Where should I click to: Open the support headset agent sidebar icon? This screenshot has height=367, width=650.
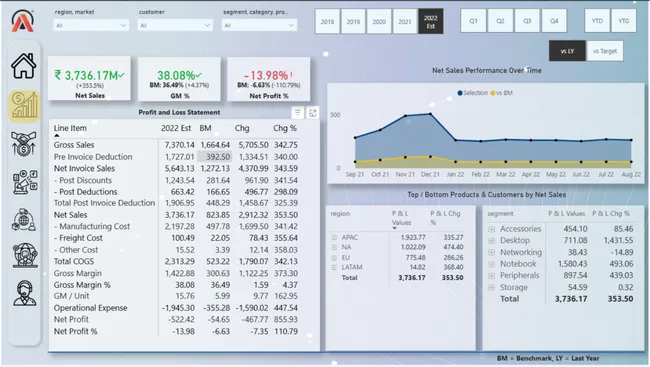pyautogui.click(x=24, y=293)
